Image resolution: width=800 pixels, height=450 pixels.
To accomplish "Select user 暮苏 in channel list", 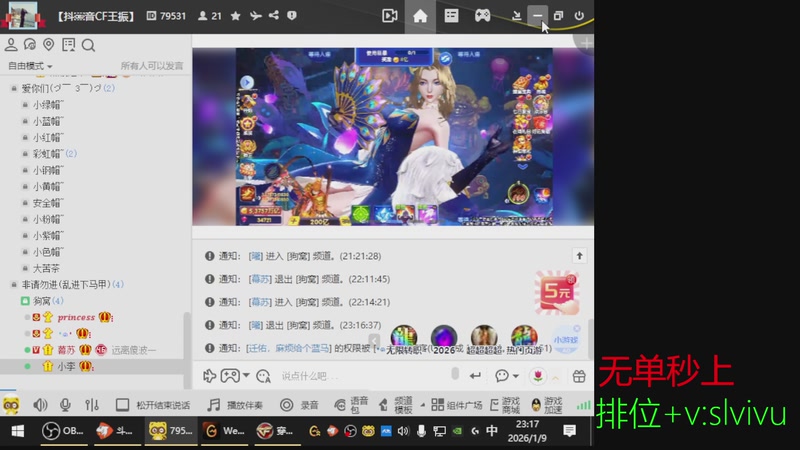I will tap(66, 350).
